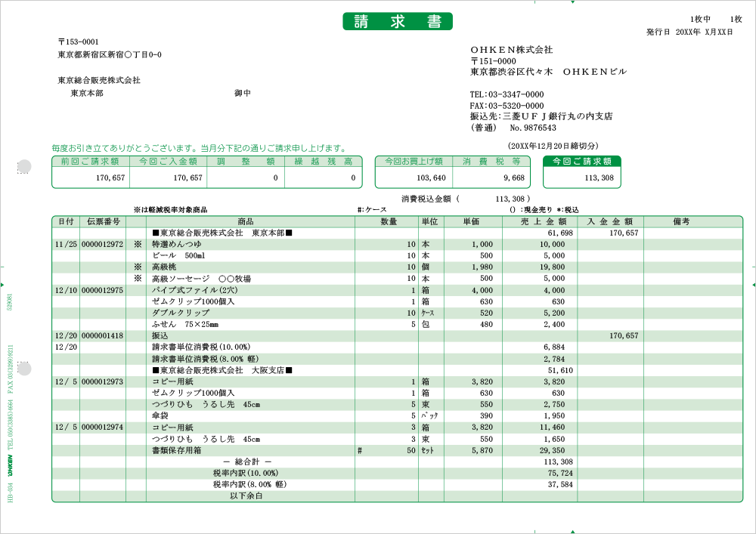Click the account number No.9876543
This screenshot has width=756, height=534.
pos(533,128)
